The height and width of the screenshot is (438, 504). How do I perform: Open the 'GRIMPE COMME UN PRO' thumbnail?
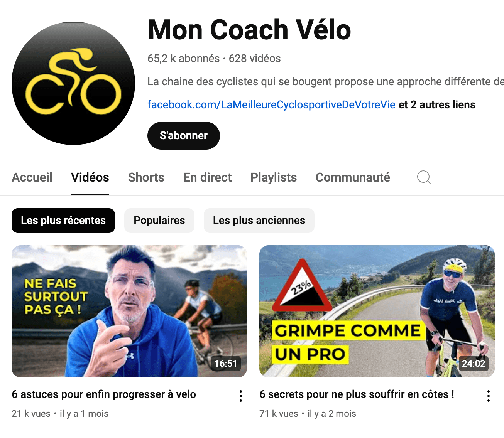coord(377,312)
